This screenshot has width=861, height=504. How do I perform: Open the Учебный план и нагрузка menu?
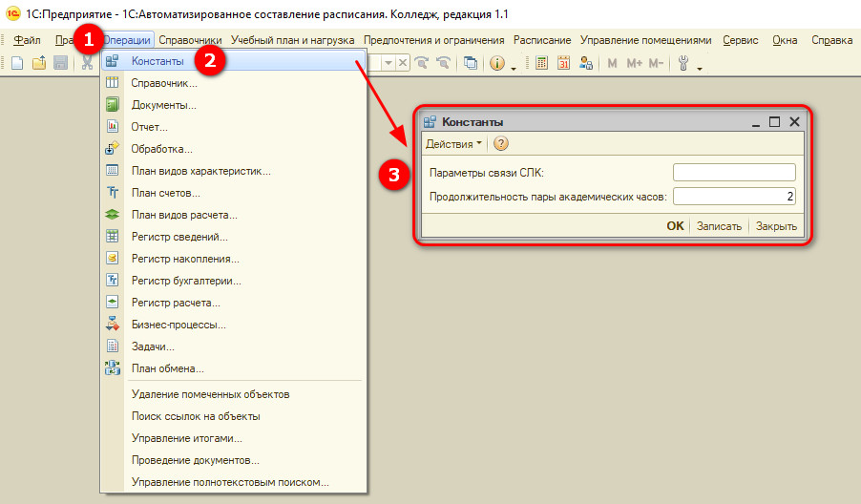coord(293,40)
